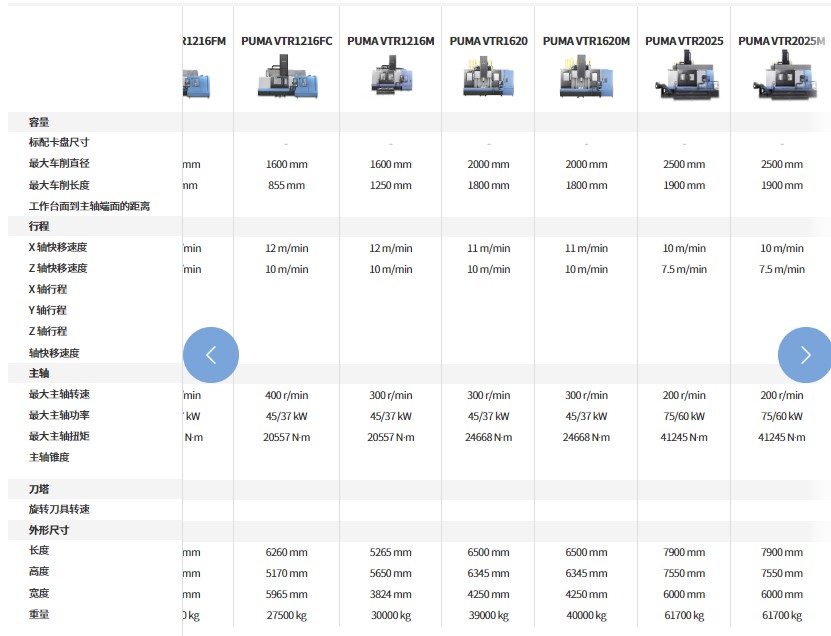Select 24668 N·m torque in PUMA VTR1620M column

[586, 438]
